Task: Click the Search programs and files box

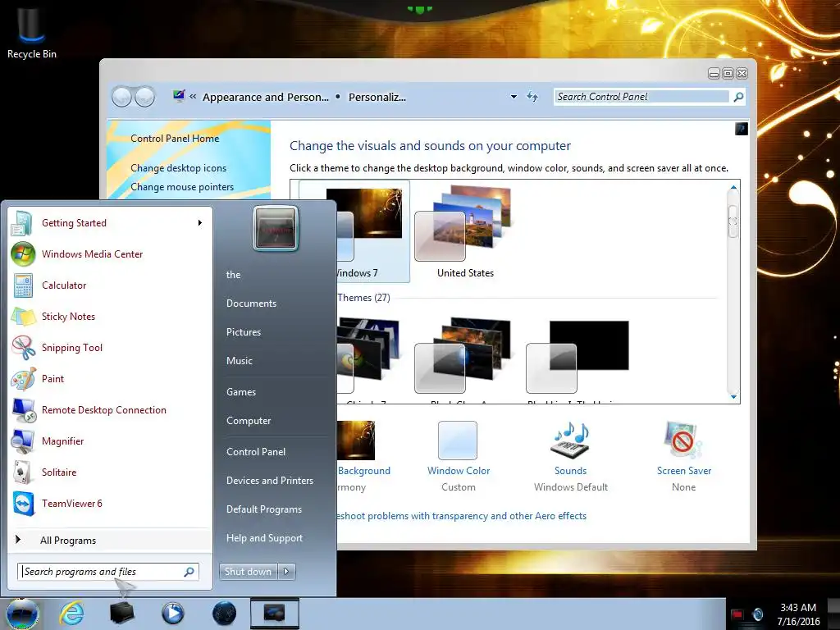Action: [108, 572]
